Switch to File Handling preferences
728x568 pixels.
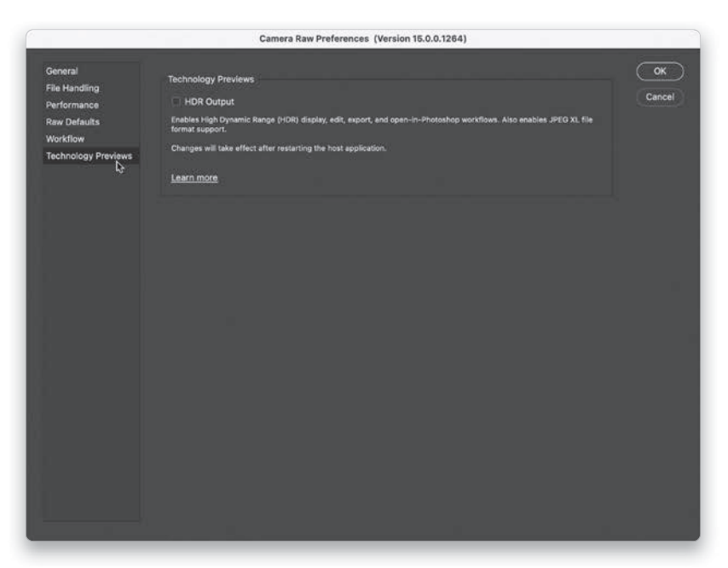pyautogui.click(x=72, y=88)
